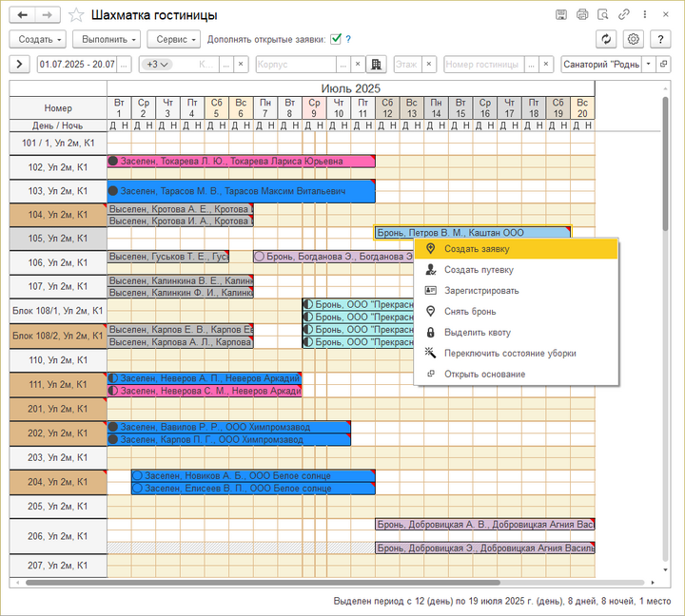Viewport: 685px width, 616px height.
Task: Click the horizontal scrollbar at the bottom
Action: point(263,583)
